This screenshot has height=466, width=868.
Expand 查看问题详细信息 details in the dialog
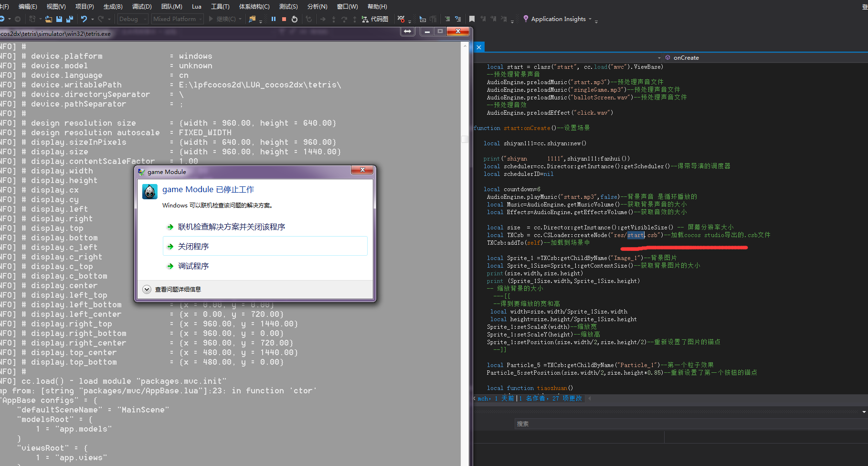point(147,289)
